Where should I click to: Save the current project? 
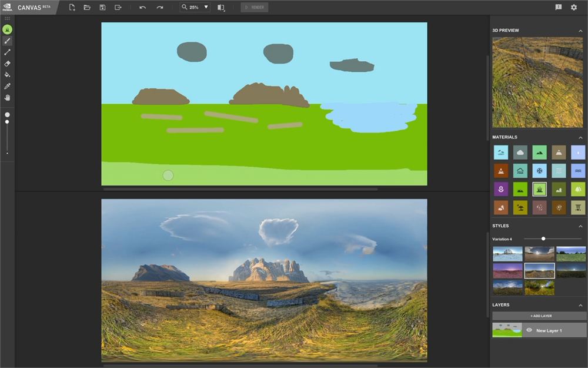tap(102, 7)
